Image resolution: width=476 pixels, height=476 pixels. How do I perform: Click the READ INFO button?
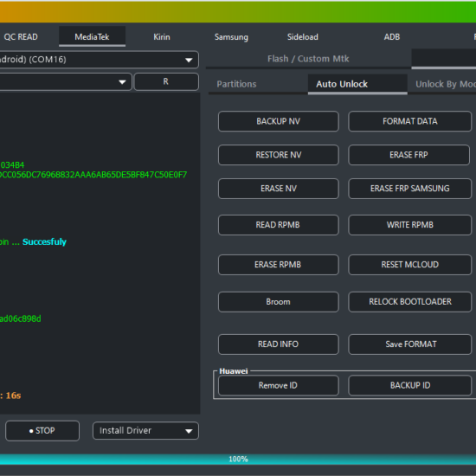tap(279, 344)
